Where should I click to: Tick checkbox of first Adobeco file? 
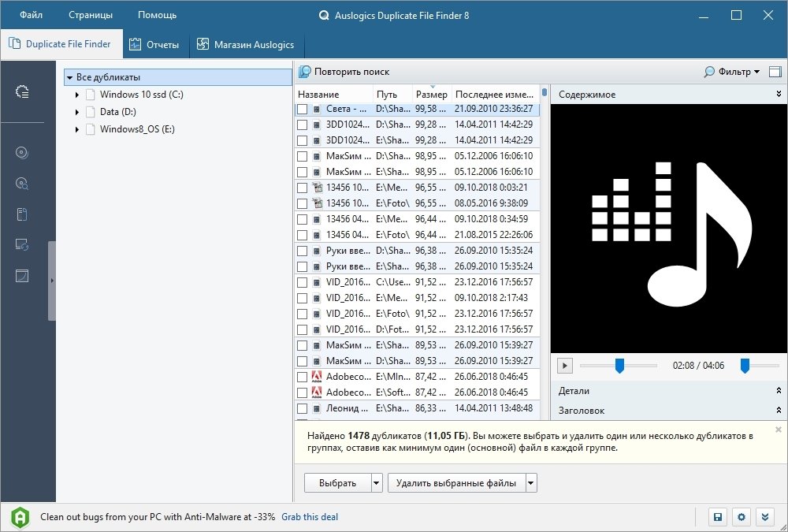pos(303,377)
